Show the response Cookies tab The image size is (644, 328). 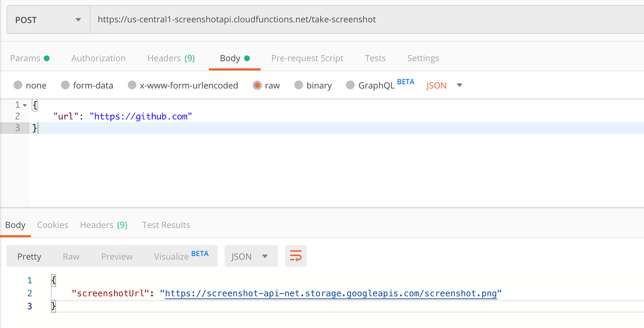(x=52, y=225)
